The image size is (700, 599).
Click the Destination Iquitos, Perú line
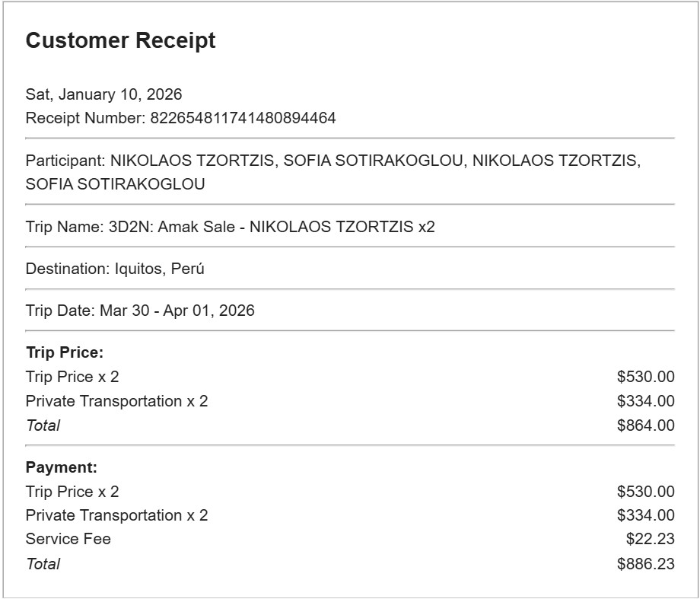115,269
